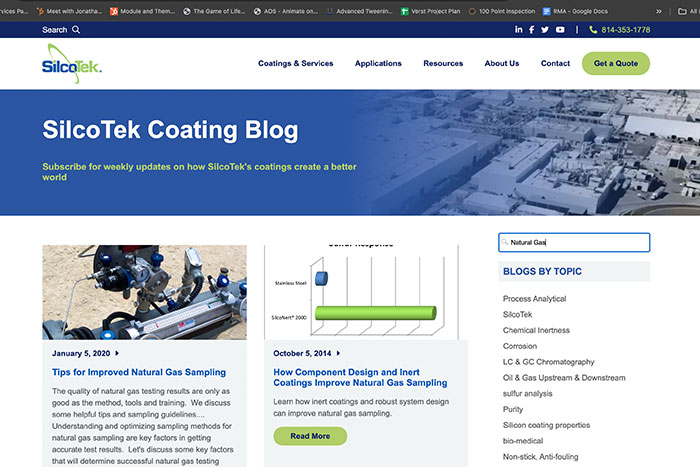This screenshot has height=467, width=700.
Task: Select LC & GC Chromatography topic
Action: click(548, 362)
